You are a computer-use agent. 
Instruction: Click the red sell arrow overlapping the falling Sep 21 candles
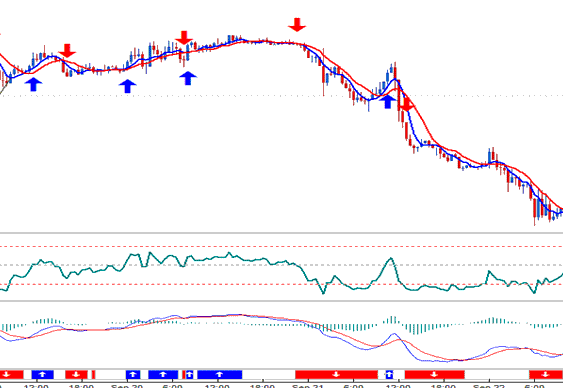[406, 105]
